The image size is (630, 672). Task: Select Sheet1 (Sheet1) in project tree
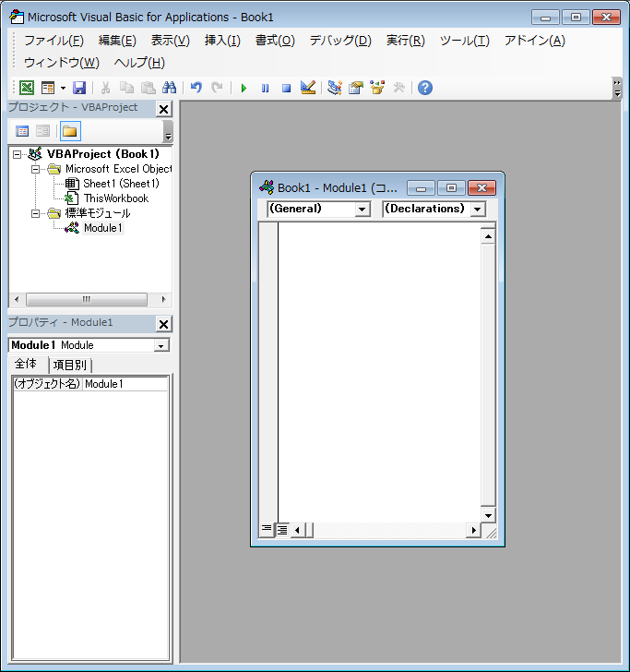121,184
